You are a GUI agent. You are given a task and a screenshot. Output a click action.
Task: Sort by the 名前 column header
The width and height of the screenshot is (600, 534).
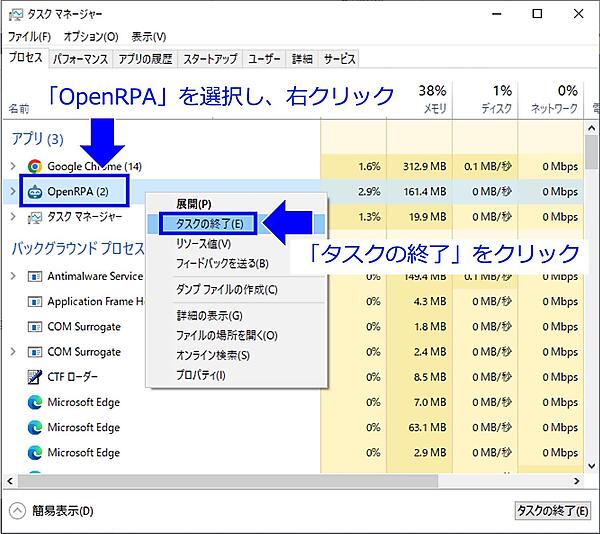(x=19, y=109)
